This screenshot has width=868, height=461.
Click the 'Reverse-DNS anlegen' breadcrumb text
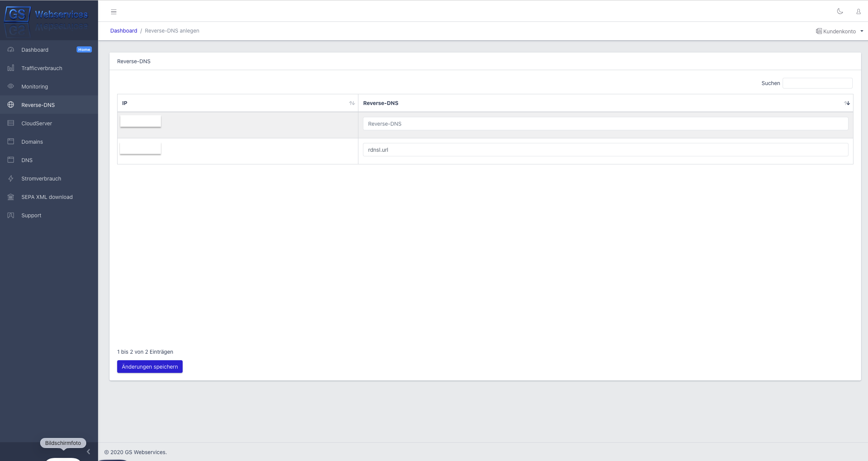coord(172,31)
